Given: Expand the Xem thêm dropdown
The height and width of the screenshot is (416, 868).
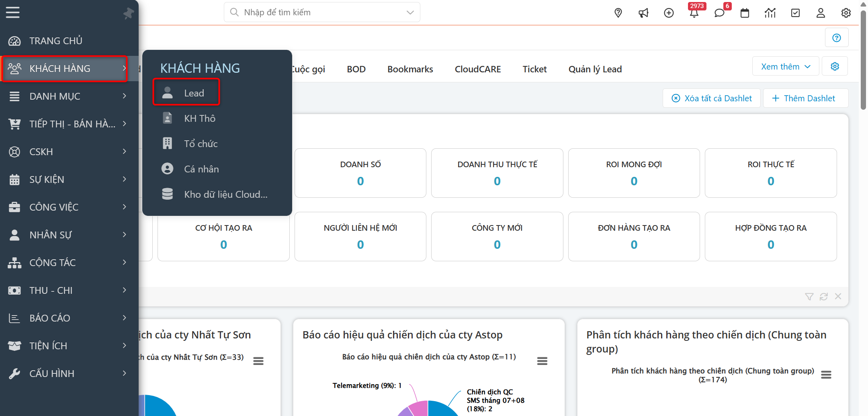Looking at the screenshot, I should tap(785, 67).
